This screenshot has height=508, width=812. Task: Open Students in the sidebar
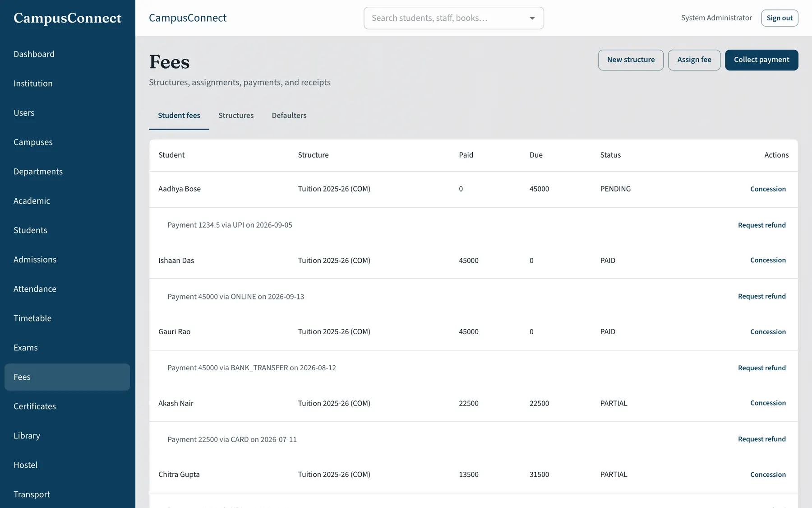coord(67,230)
